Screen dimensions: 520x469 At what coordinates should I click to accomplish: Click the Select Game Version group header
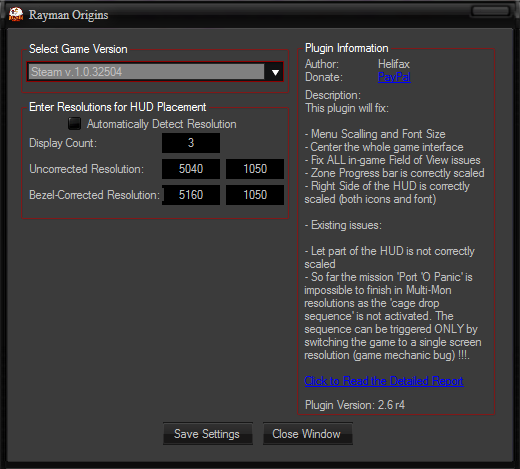click(x=78, y=49)
